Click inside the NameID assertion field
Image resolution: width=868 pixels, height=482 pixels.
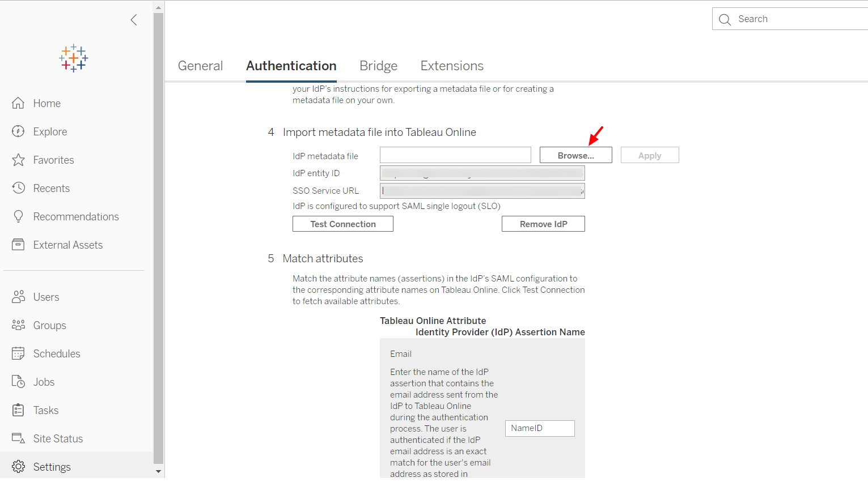pos(539,428)
